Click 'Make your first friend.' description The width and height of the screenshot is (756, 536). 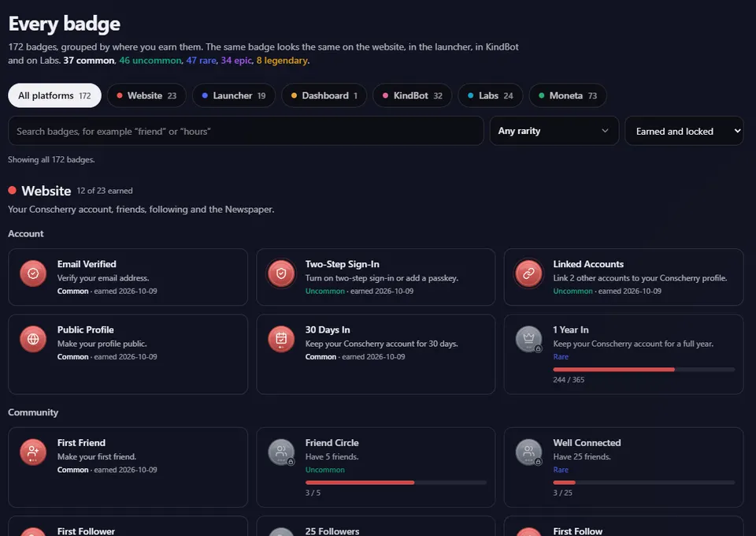(97, 456)
